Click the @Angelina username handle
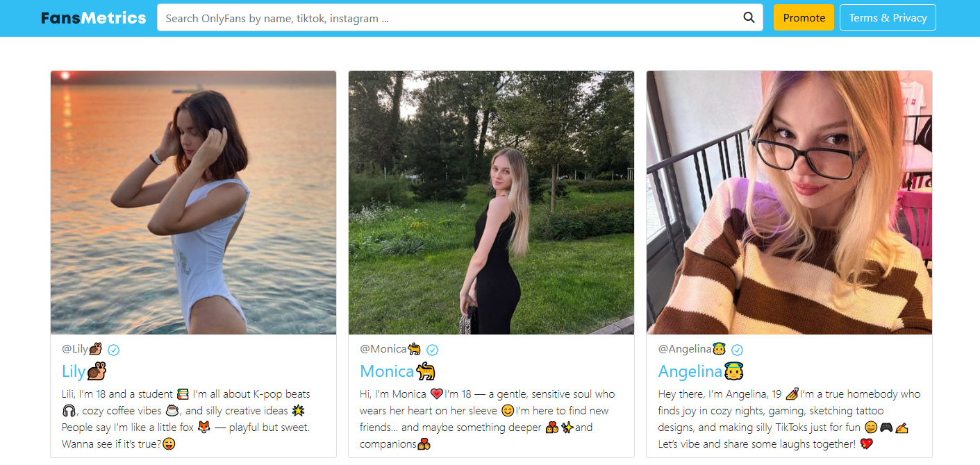980x465 pixels. point(685,349)
